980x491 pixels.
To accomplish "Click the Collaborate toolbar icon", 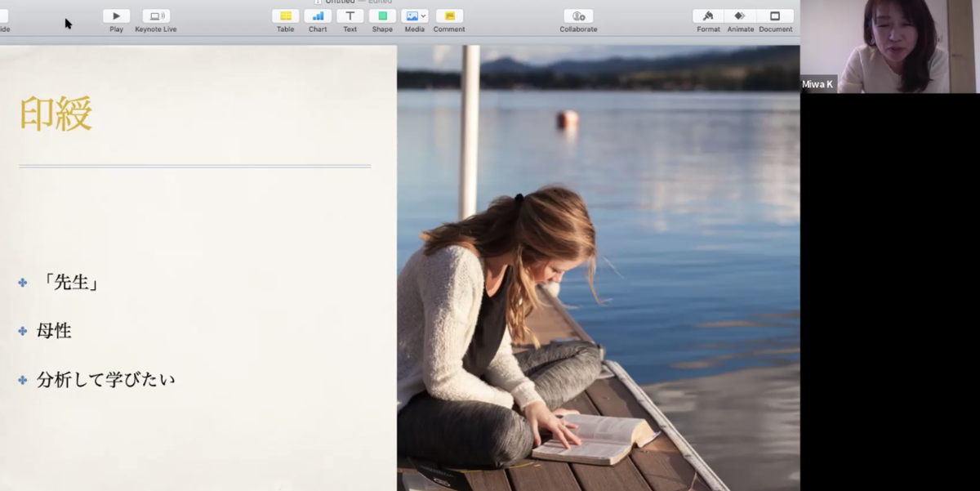I will pyautogui.click(x=578, y=16).
